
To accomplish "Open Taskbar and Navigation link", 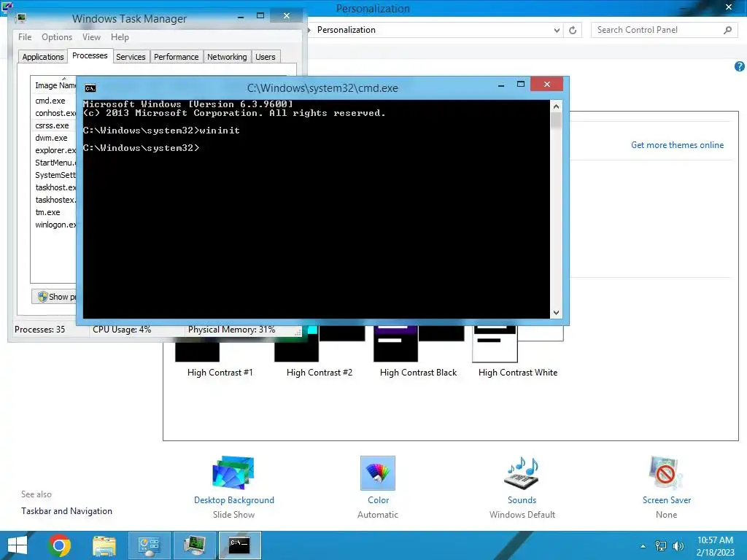I will pos(66,511).
